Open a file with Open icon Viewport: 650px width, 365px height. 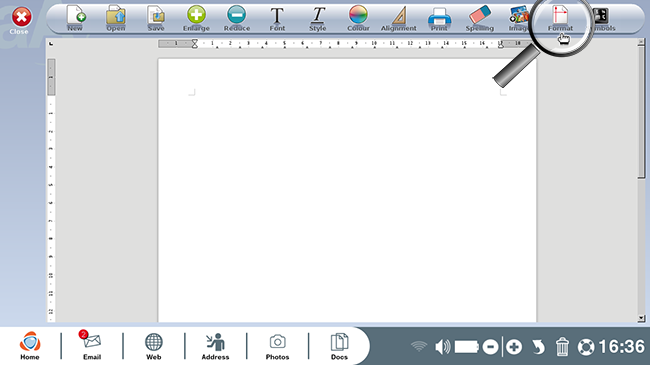click(116, 18)
